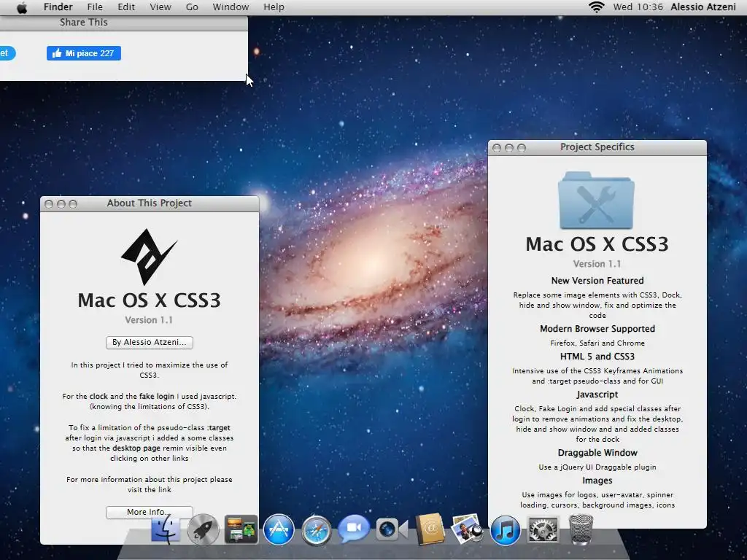This screenshot has width=747, height=560.
Task: Click the partially visible Tweet button
Action: coord(7,52)
